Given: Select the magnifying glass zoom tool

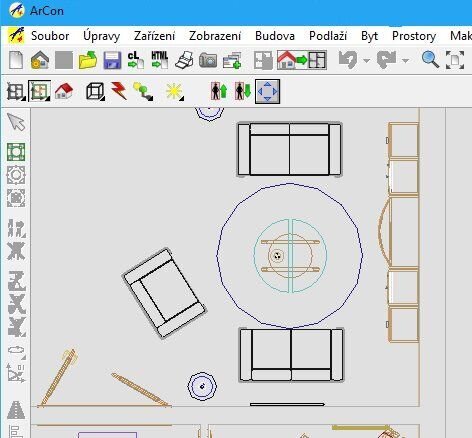Looking at the screenshot, I should pyautogui.click(x=430, y=60).
